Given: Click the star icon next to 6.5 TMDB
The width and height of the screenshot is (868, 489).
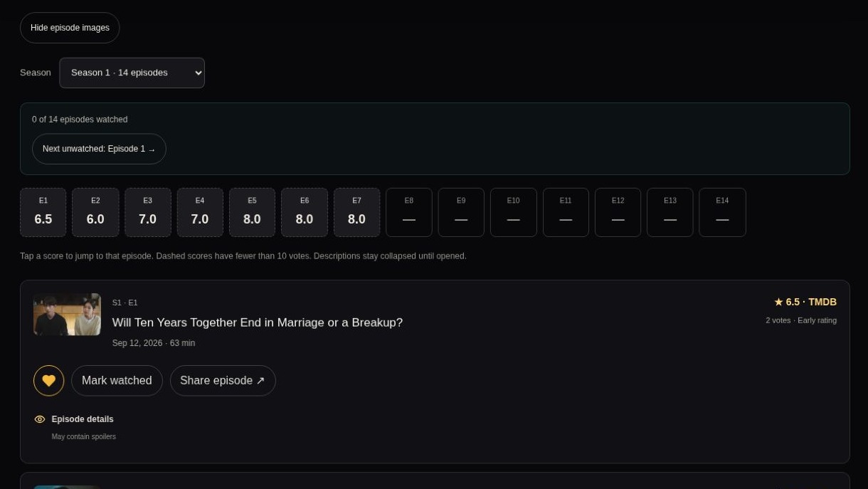Looking at the screenshot, I should (778, 302).
